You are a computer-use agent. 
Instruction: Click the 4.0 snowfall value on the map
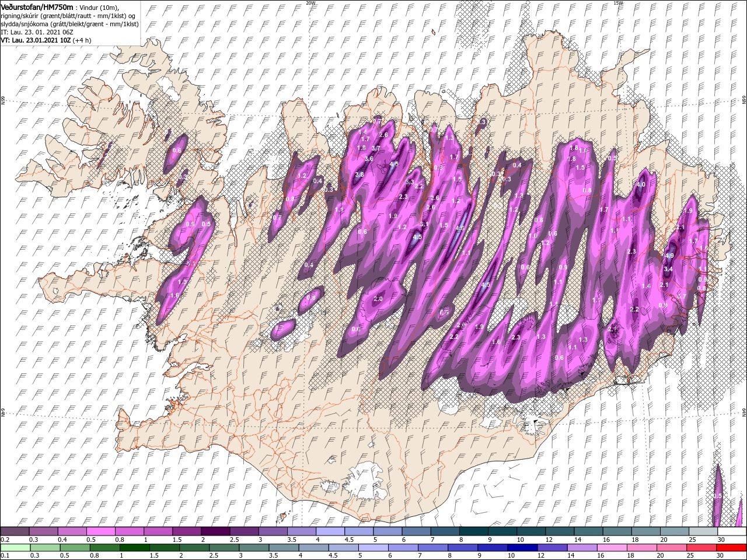pos(641,184)
